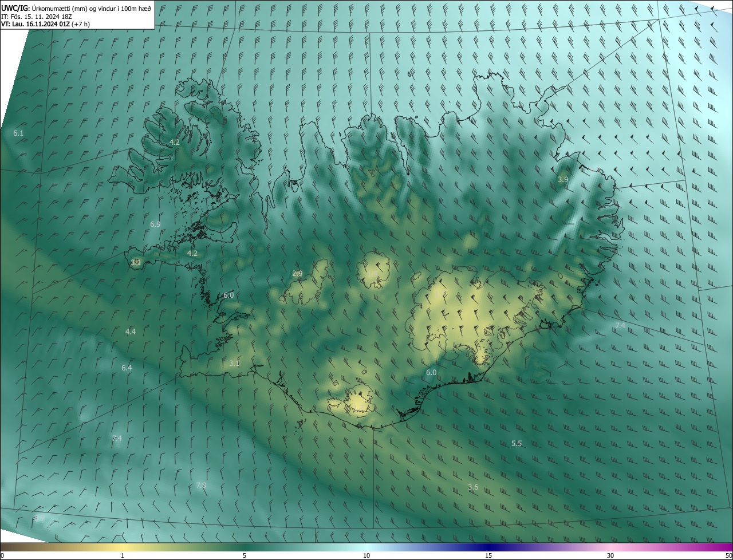Click the initial time line 'IT: Fös. 15. 11. 2024 18Z'
The height and width of the screenshot is (560, 733).
coord(36,16)
